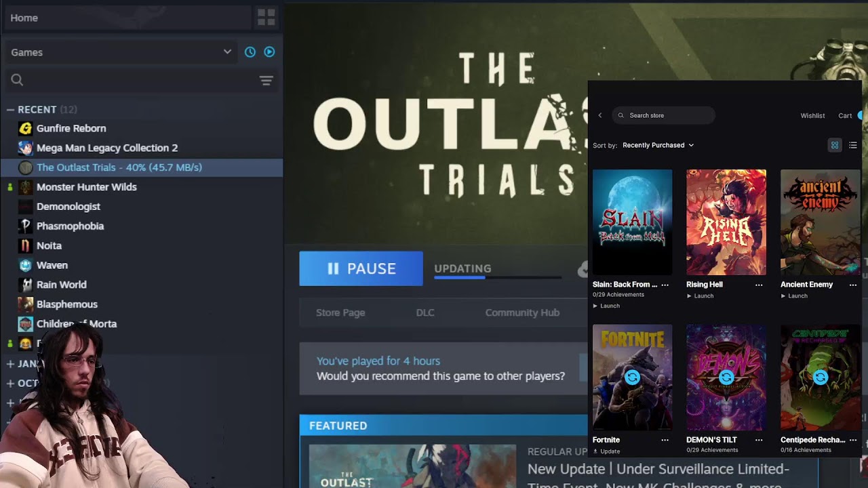Click the Epic Search store field
This screenshot has height=488, width=868.
663,115
